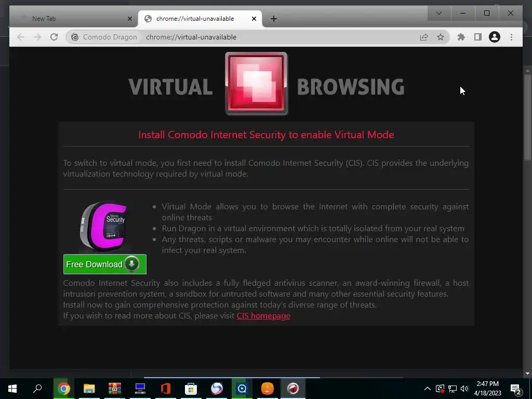Toggle the browser side panel
This screenshot has height=399, width=532.
[x=478, y=37]
